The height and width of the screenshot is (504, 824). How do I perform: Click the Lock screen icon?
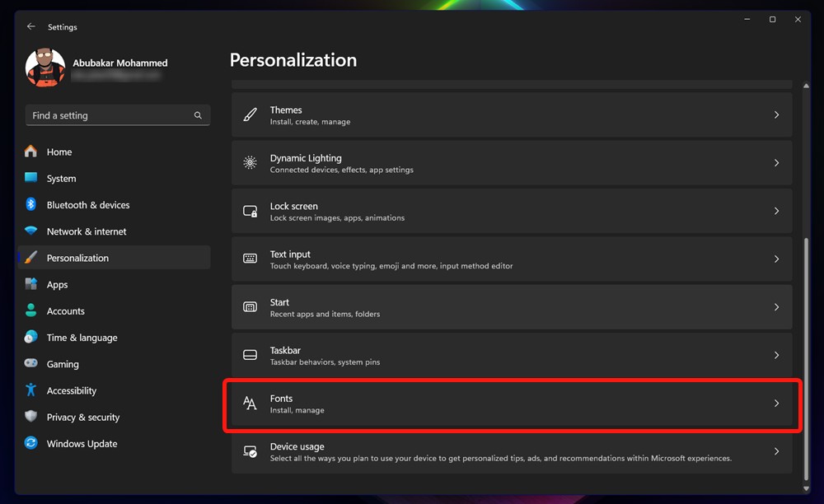[x=250, y=211]
